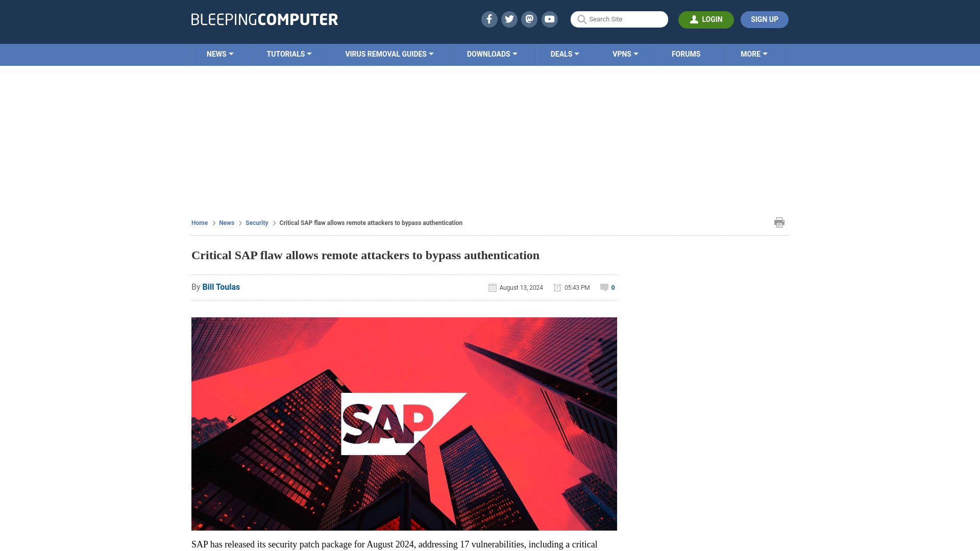980x551 pixels.
Task: Select the FORUMS menu item
Action: pyautogui.click(x=686, y=54)
